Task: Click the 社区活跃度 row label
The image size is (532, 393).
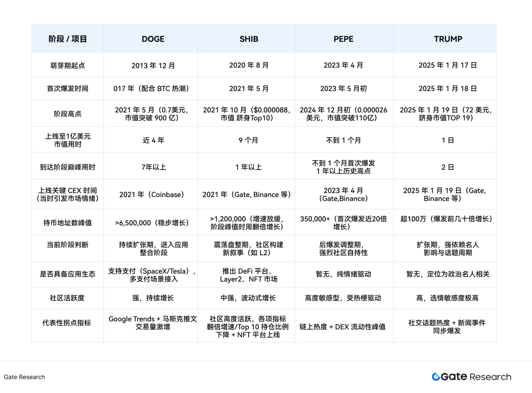Action: click(x=68, y=298)
